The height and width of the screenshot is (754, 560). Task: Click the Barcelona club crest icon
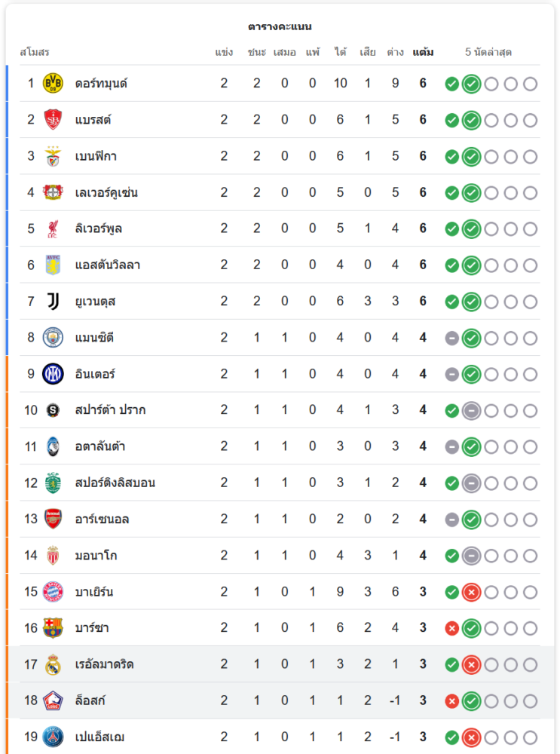[53, 628]
